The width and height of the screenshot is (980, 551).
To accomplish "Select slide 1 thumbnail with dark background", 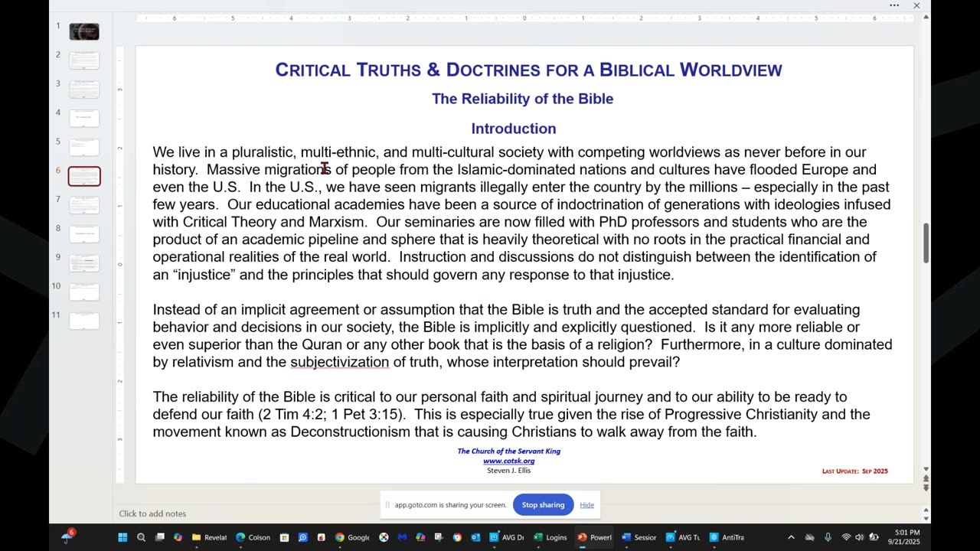I will pos(84,31).
